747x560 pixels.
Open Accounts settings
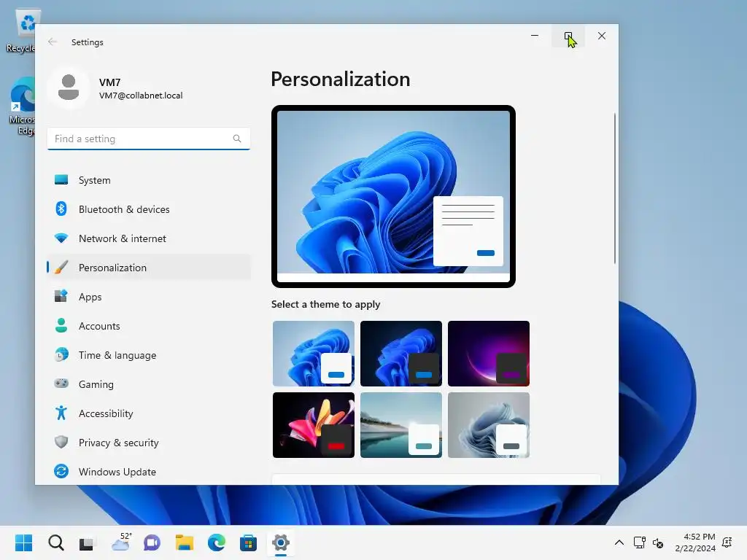pyautogui.click(x=149, y=326)
